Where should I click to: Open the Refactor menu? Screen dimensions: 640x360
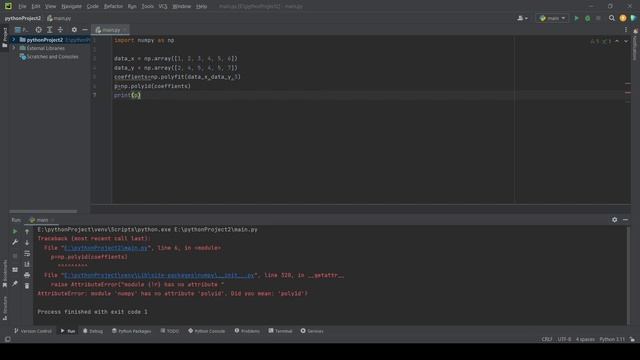pos(113,7)
